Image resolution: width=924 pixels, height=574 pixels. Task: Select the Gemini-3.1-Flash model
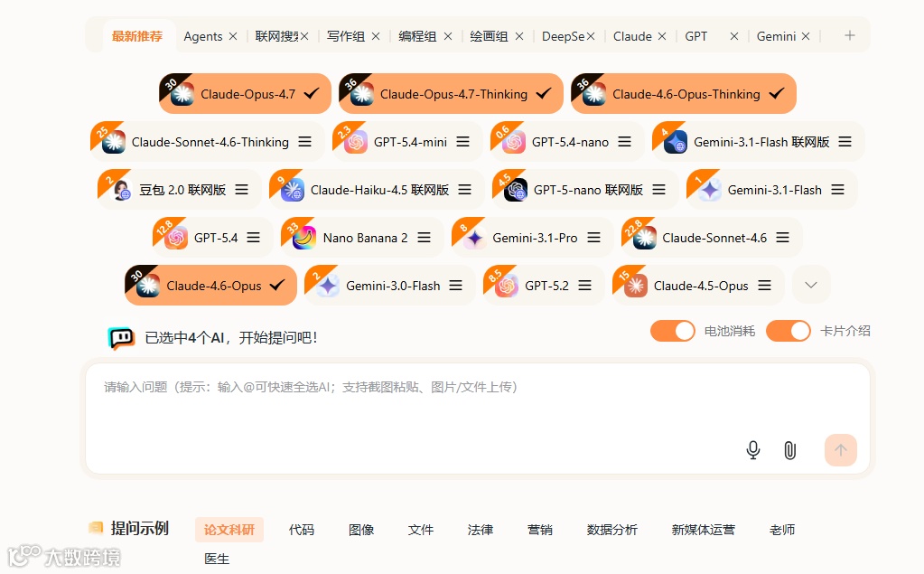pos(772,190)
